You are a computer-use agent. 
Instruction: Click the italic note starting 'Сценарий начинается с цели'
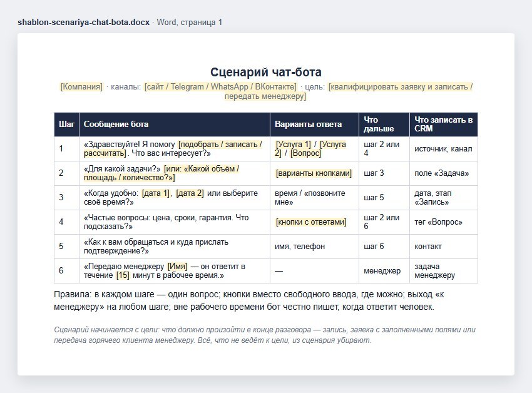[265, 335]
